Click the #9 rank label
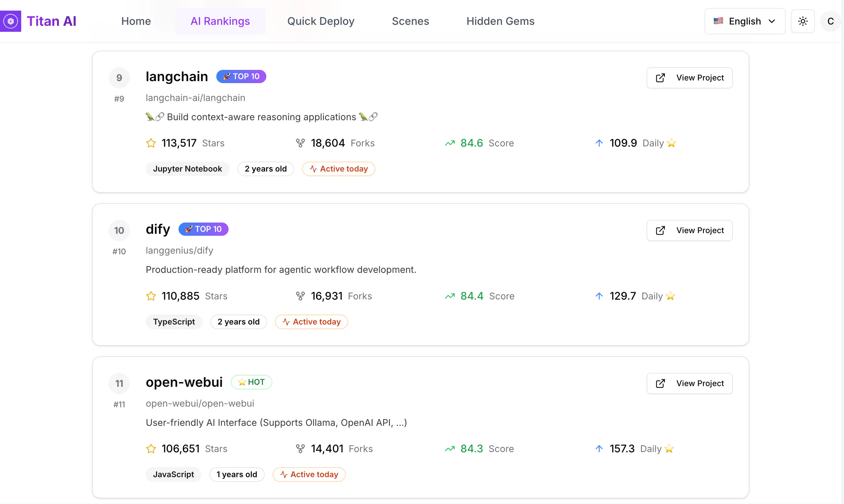The image size is (844, 504). 119,99
